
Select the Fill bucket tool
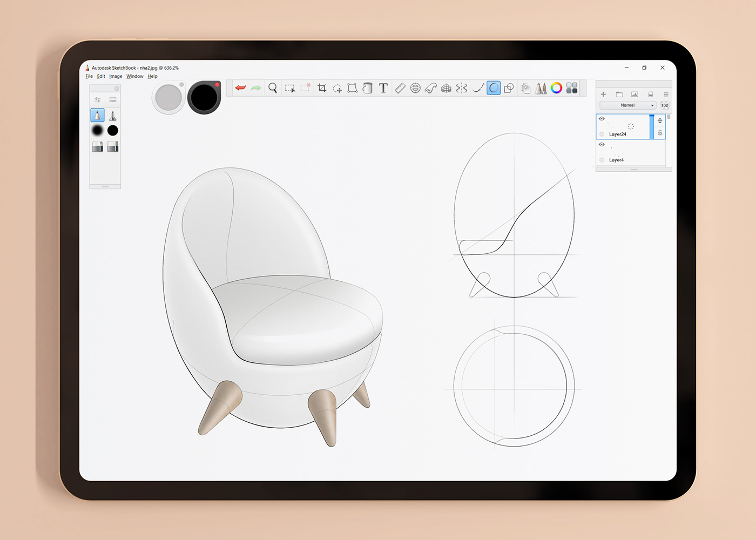pos(368,87)
